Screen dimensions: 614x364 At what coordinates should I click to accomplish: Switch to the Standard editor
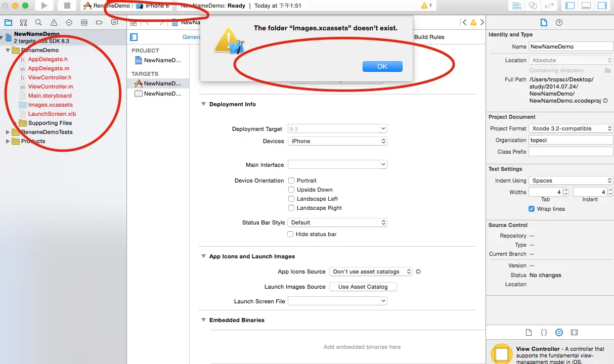[x=517, y=6]
